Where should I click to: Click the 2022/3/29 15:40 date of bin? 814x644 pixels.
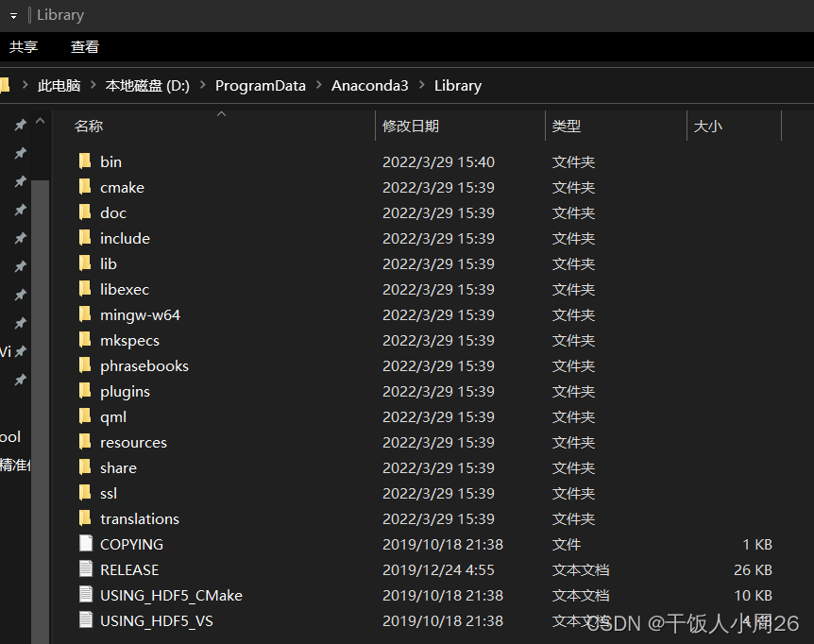click(439, 161)
